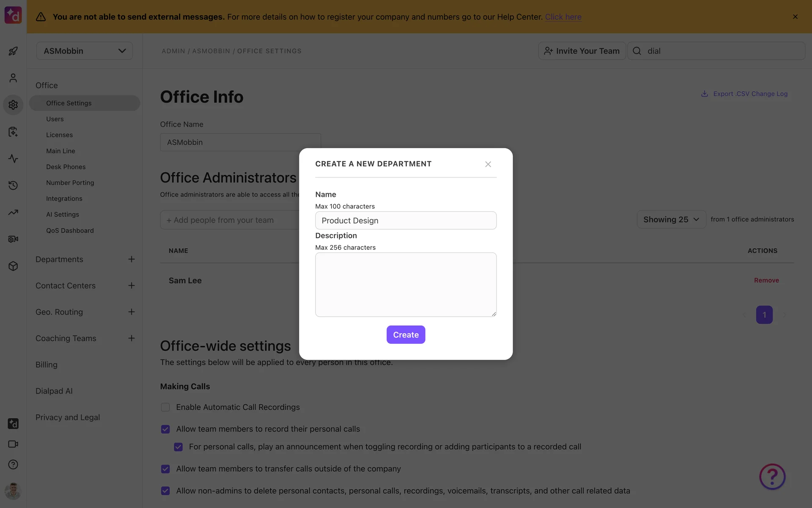Screen dimensions: 812x508
Task: Open the settings gear sidebar icon
Action: 13,105
